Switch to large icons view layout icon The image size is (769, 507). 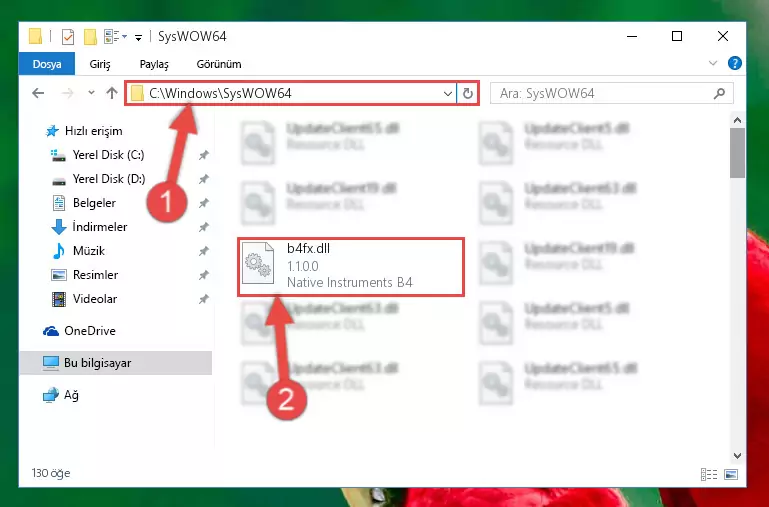pos(731,474)
